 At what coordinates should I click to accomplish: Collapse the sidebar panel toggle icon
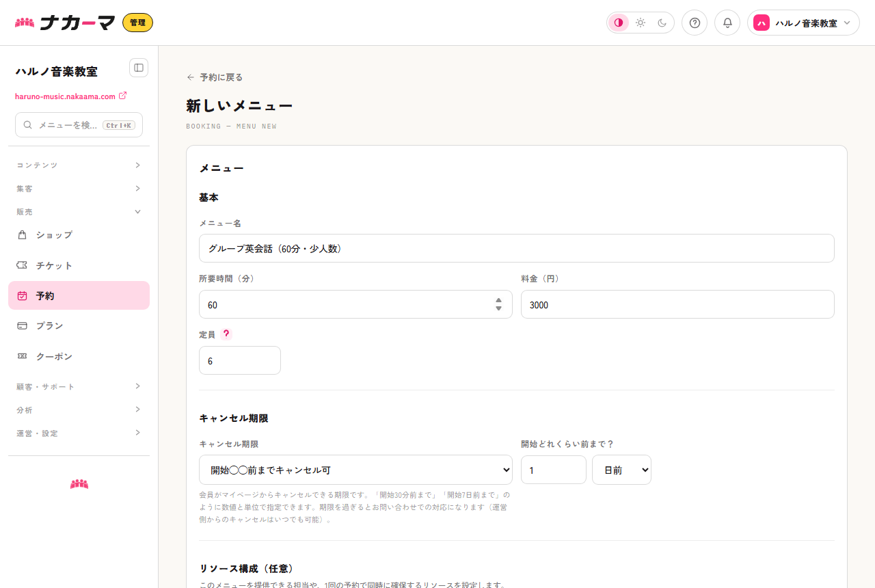coord(139,68)
